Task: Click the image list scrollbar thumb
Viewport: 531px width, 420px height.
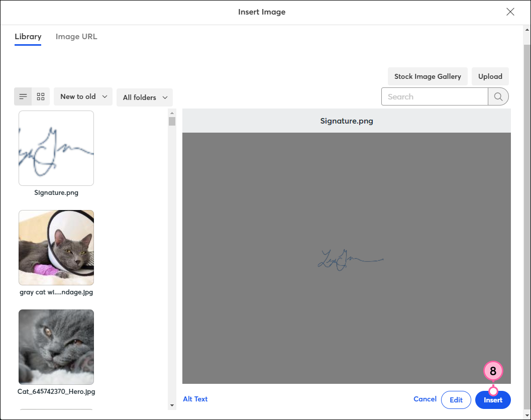Action: pos(172,121)
